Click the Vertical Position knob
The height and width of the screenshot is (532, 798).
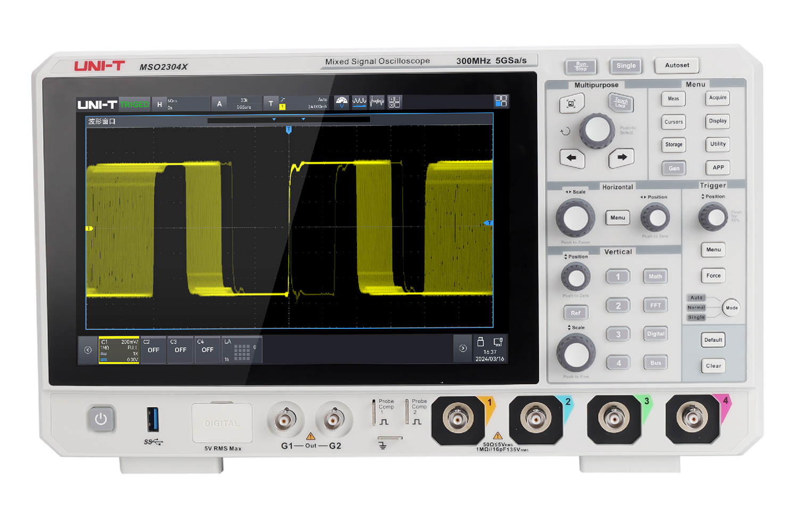pyautogui.click(x=576, y=277)
